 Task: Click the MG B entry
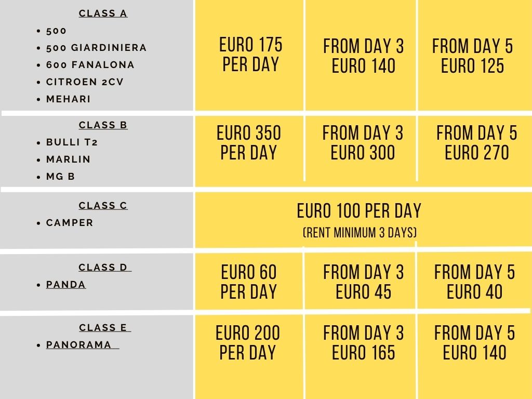tap(60, 177)
